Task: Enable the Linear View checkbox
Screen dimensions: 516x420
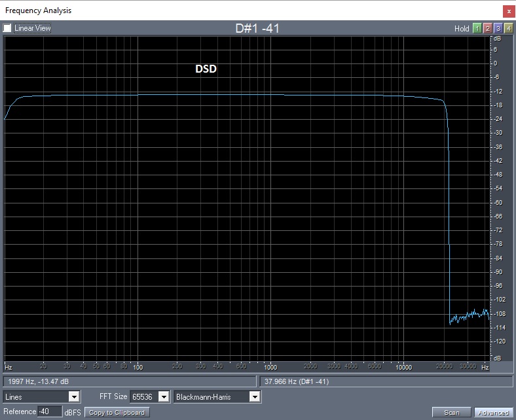Action: click(x=7, y=28)
